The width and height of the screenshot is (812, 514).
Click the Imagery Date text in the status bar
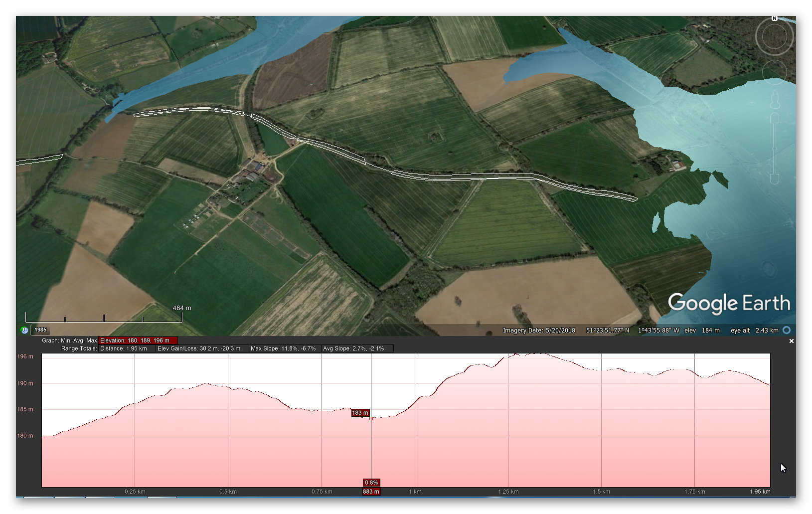tap(539, 330)
